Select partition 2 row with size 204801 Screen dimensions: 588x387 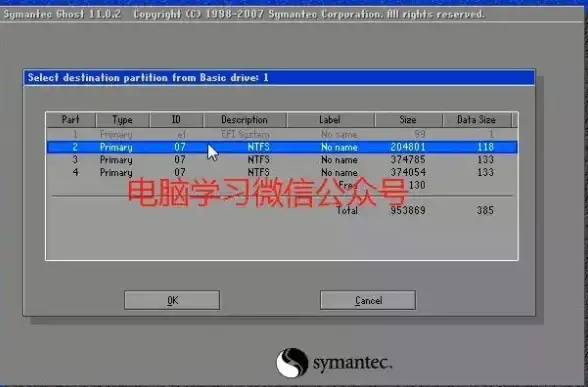point(282,147)
